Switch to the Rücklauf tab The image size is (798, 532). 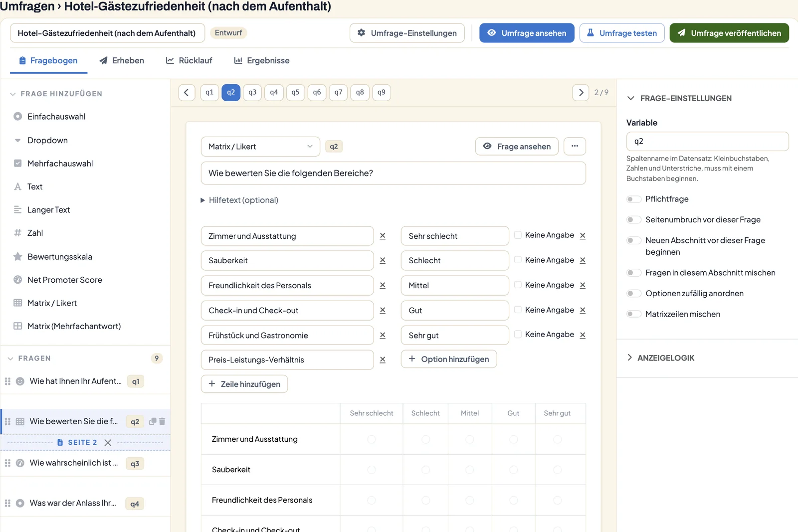pos(189,60)
